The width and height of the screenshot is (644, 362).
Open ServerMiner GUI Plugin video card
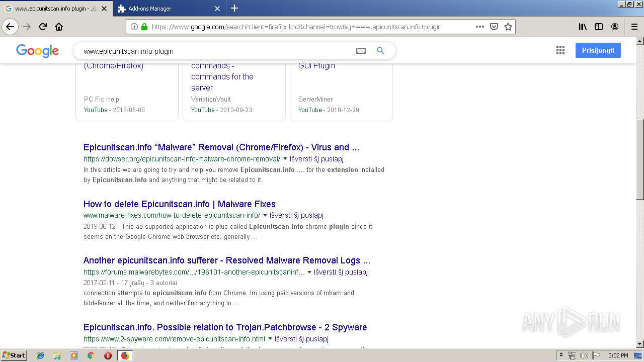tap(341, 92)
